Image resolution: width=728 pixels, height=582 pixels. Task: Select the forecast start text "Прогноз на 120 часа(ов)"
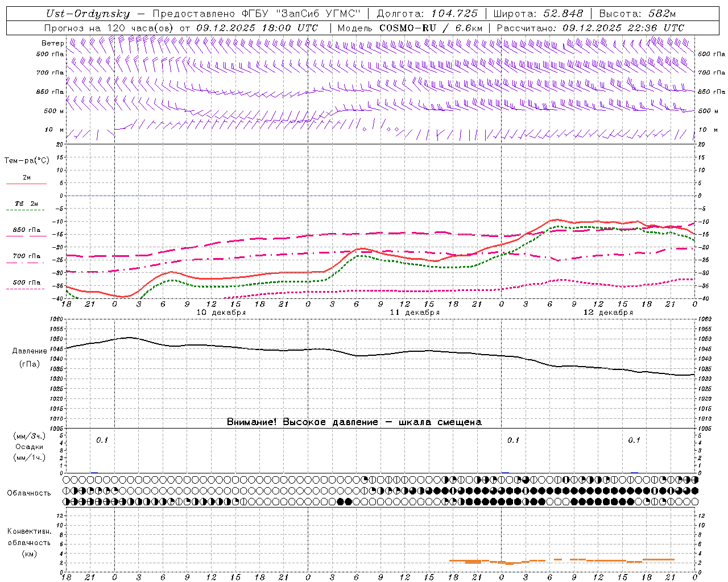click(109, 28)
